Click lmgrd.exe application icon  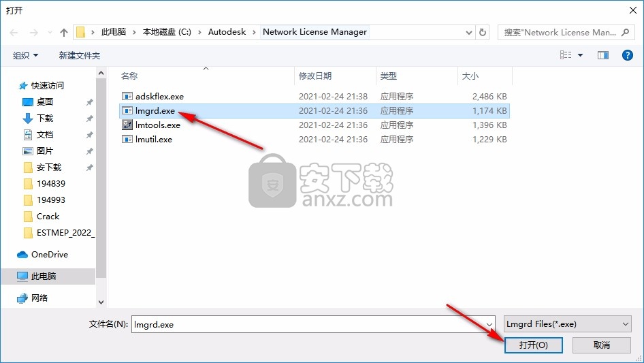(127, 110)
